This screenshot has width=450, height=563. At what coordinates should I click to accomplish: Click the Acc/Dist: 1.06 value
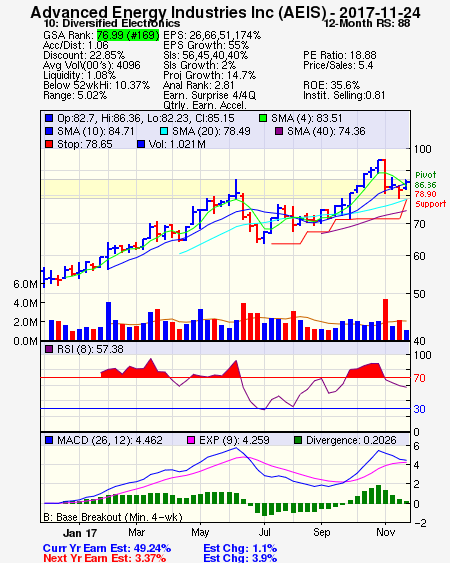[x=76, y=45]
